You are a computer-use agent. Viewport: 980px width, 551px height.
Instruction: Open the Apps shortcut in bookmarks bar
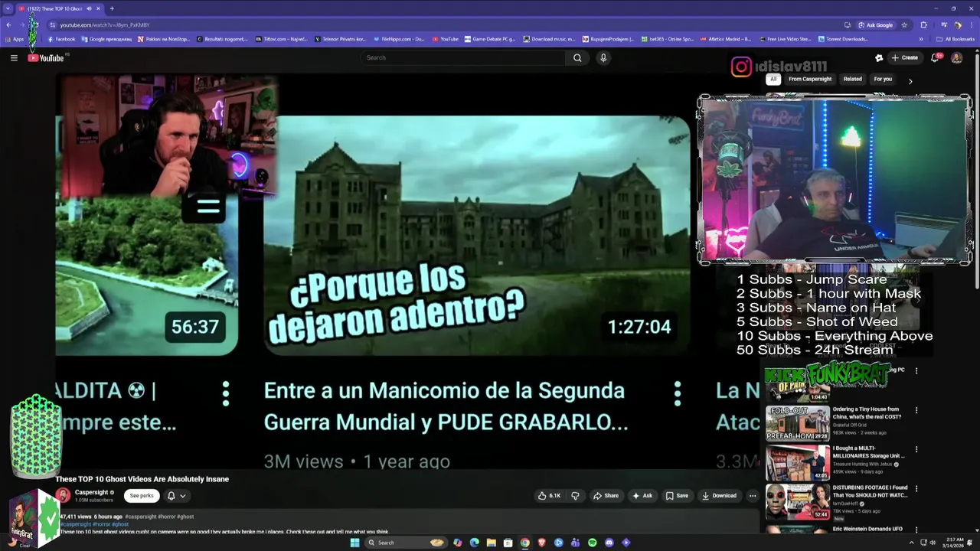click(15, 39)
